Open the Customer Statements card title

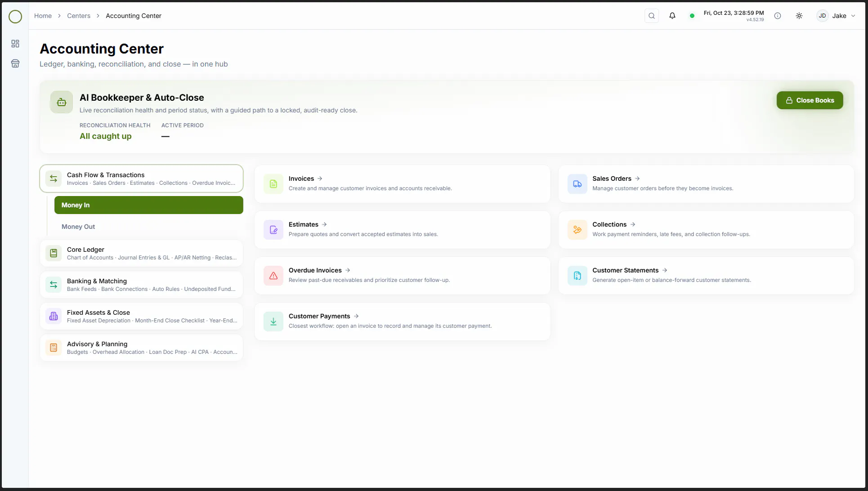coord(626,270)
